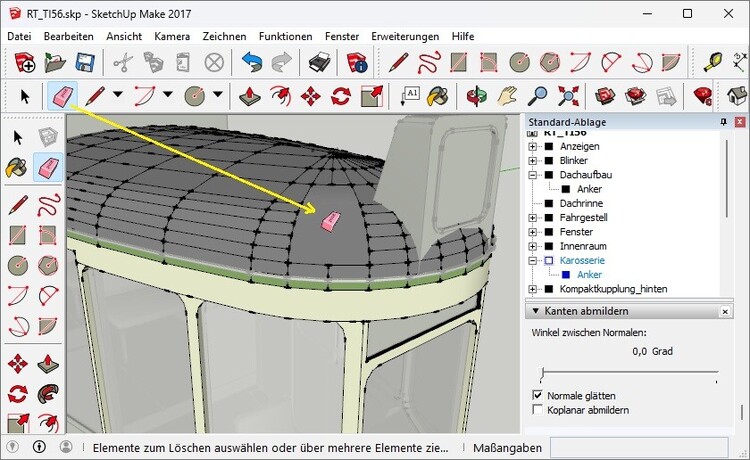Open the Hilfe menu
Image resolution: width=750 pixels, height=460 pixels.
463,36
